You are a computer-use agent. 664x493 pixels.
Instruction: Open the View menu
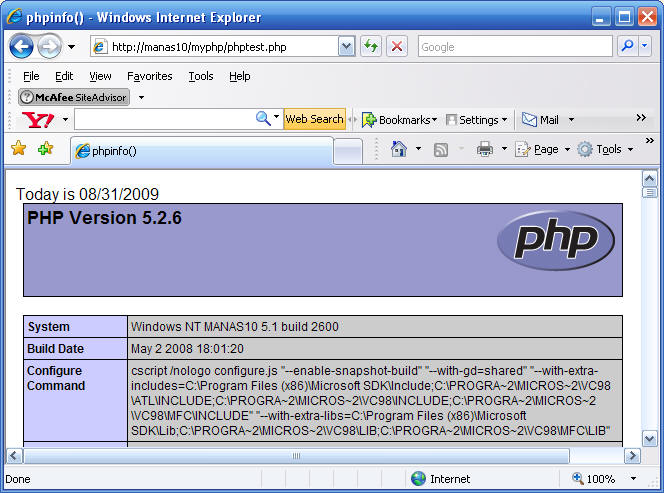[x=100, y=76]
